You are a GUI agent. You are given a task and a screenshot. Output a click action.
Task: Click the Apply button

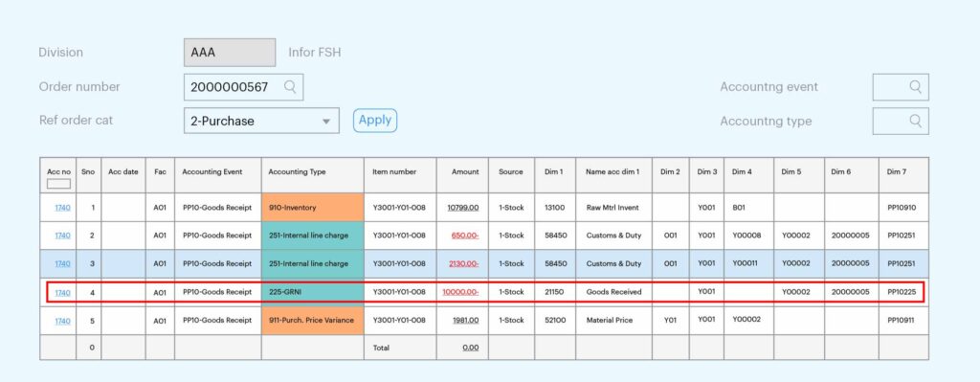(375, 120)
